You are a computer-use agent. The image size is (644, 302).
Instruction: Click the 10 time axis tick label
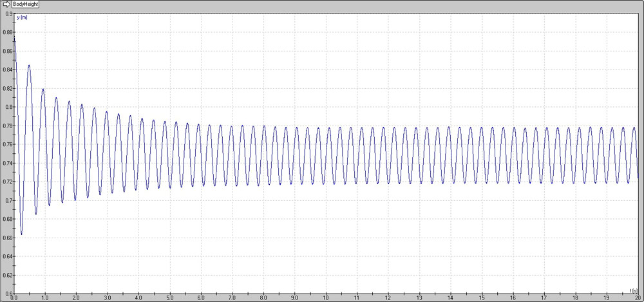point(326,297)
